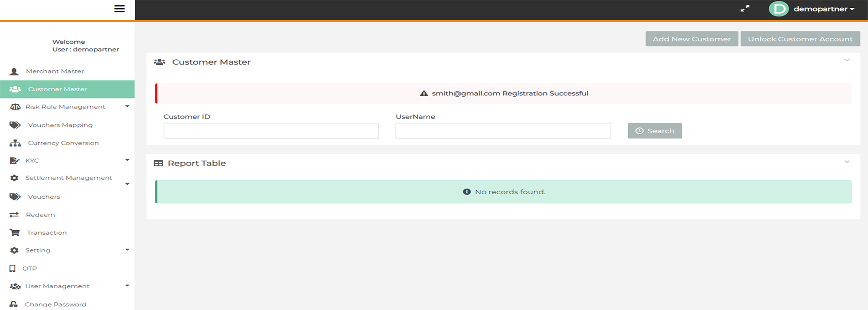Click the Add New Customer button

tap(691, 39)
